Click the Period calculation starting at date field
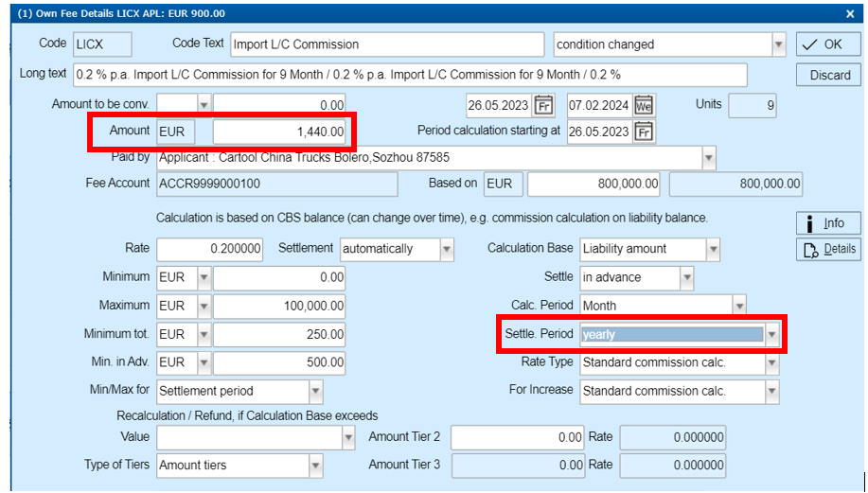Image resolution: width=868 pixels, height=493 pixels. 599,132
